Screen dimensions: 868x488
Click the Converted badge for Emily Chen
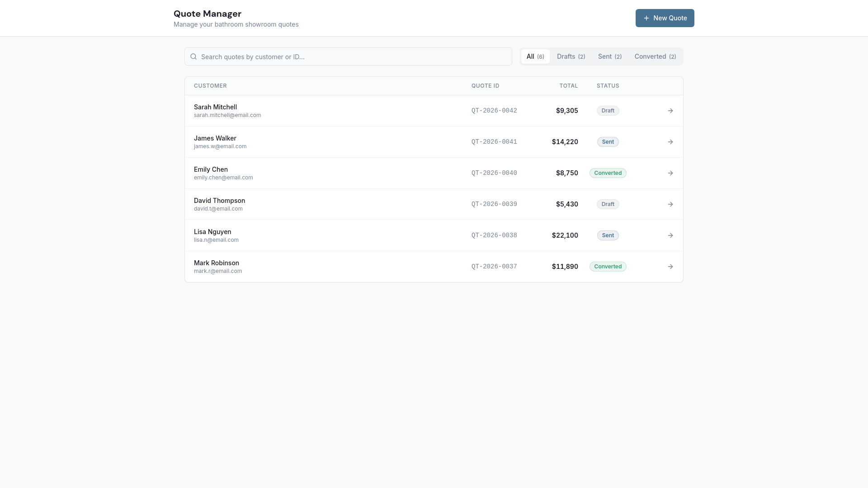[x=608, y=173]
